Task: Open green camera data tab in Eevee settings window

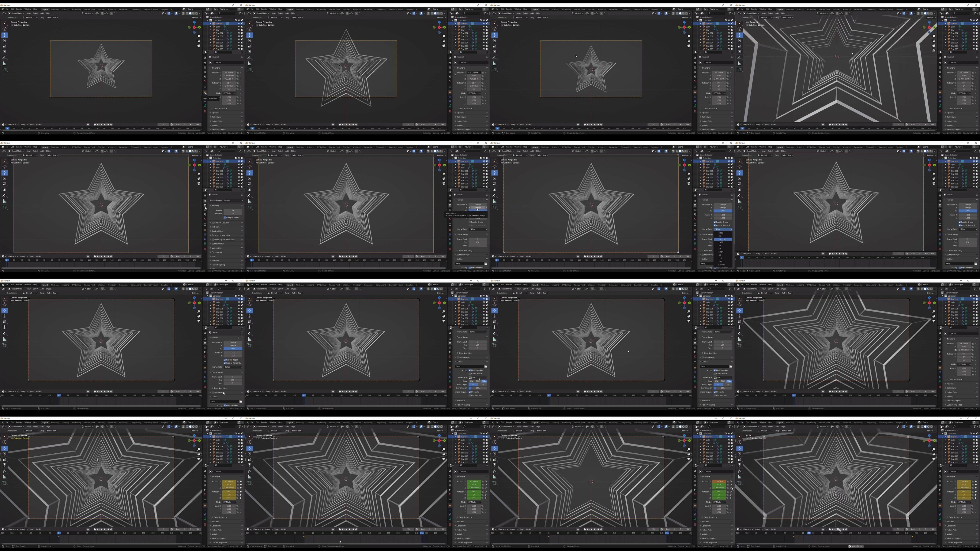Action: (x=205, y=243)
